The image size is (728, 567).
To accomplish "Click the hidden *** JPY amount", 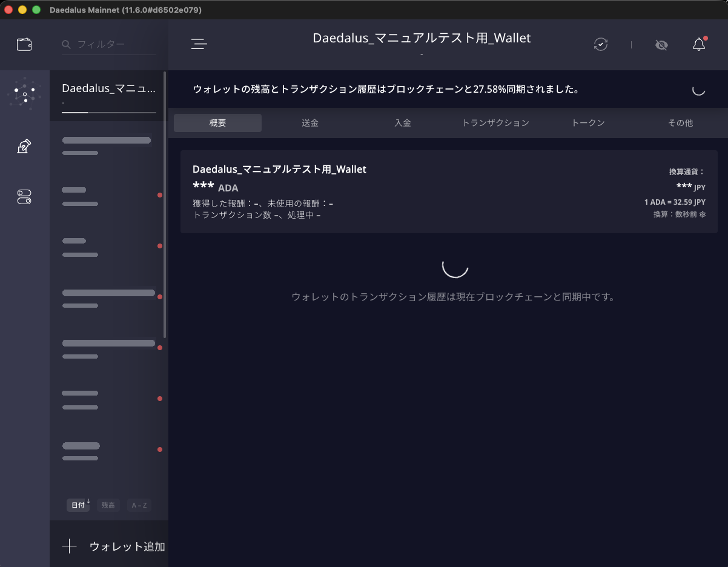I will 691,187.
